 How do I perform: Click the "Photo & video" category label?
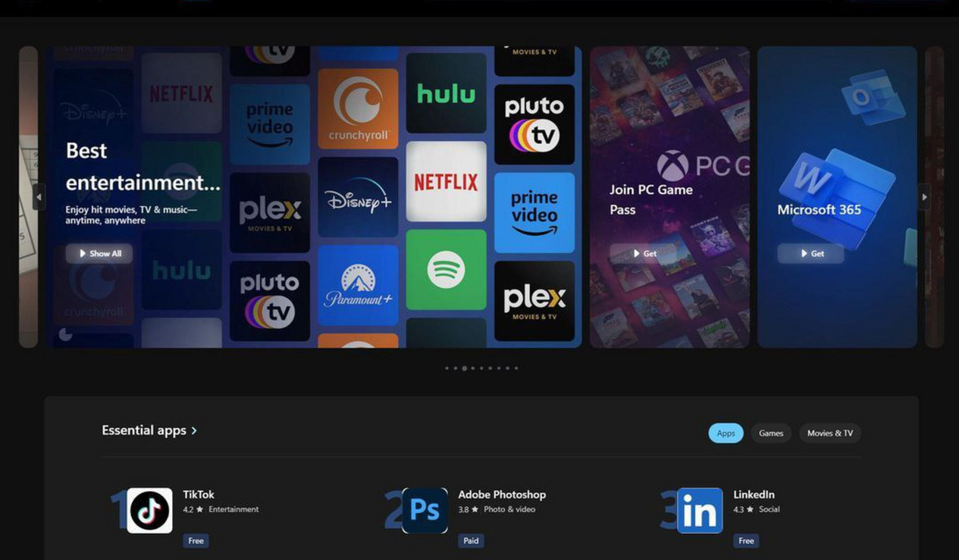coord(509,509)
